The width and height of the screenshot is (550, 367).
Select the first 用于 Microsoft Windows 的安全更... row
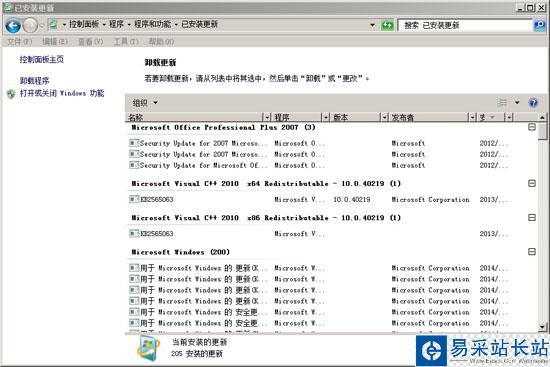tap(319, 312)
